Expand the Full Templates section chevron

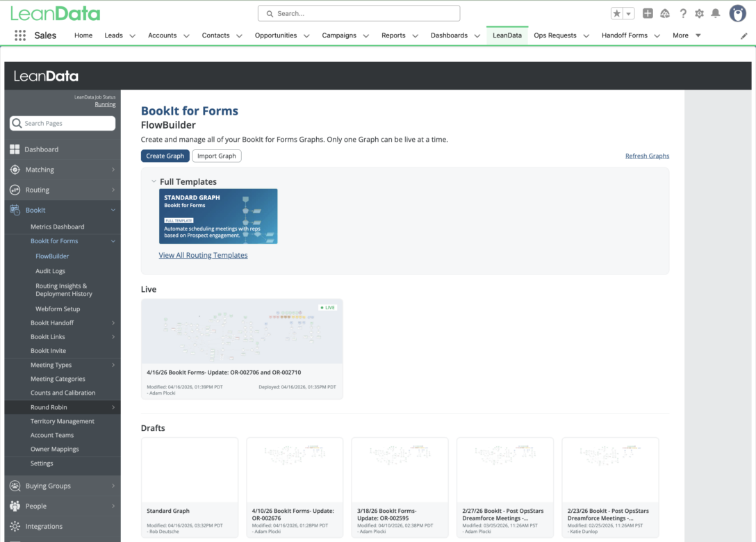click(154, 181)
